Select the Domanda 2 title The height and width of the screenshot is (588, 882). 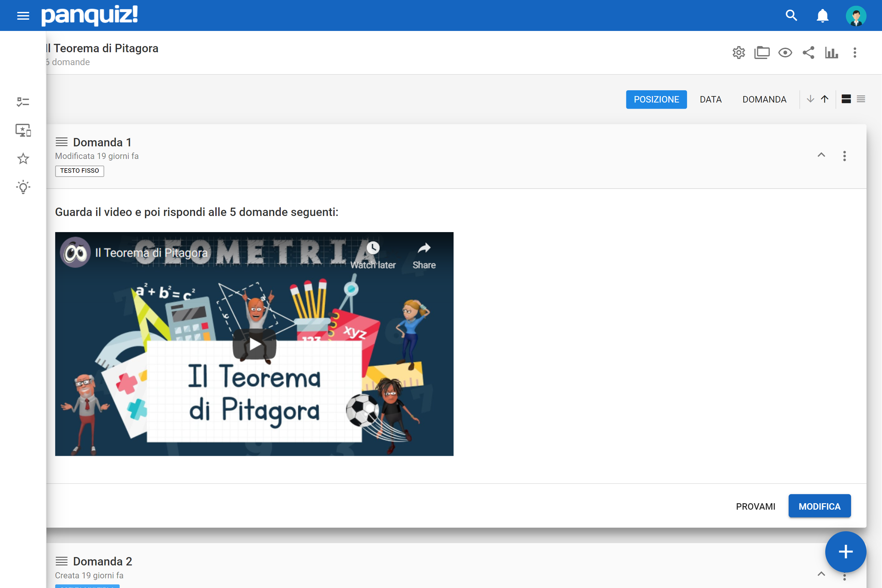coord(103,561)
